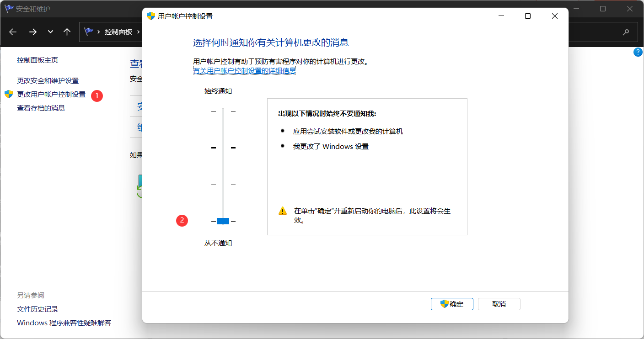
Task: Click text 我更改了 Windows 设置
Action: [x=331, y=147]
